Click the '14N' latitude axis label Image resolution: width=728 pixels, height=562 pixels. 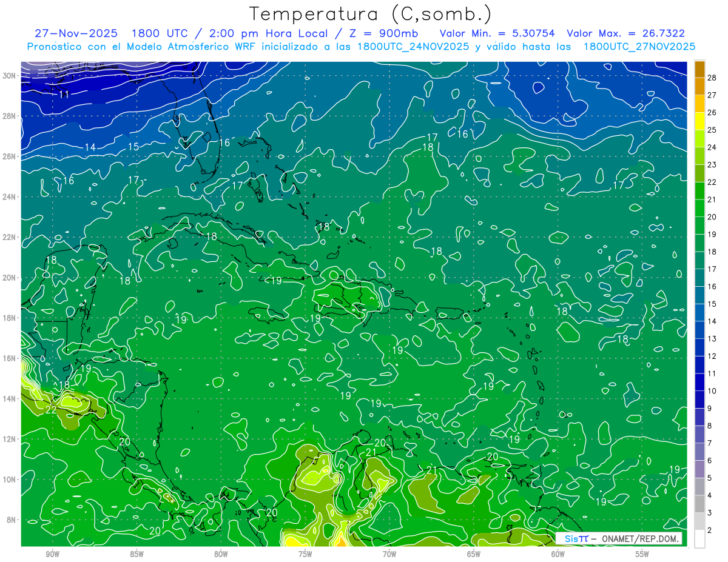click(x=9, y=399)
